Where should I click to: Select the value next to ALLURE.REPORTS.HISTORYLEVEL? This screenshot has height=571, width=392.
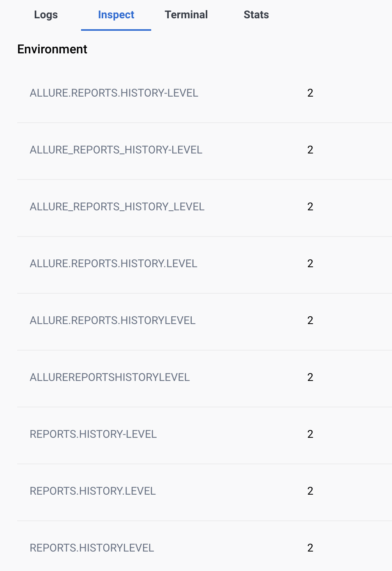click(310, 321)
